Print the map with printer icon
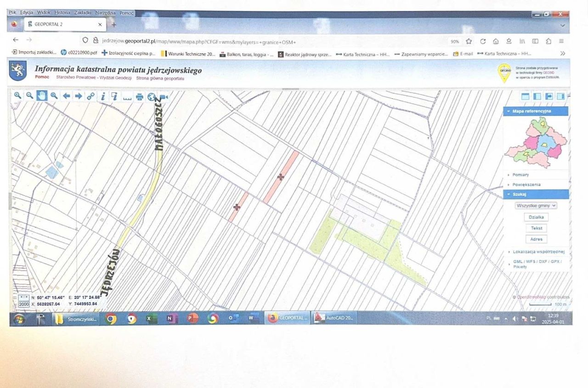 click(x=140, y=97)
